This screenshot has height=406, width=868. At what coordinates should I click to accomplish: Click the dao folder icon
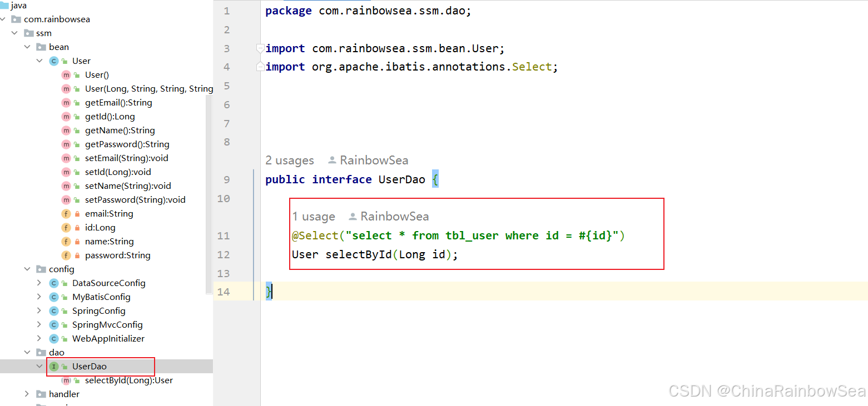tap(41, 353)
